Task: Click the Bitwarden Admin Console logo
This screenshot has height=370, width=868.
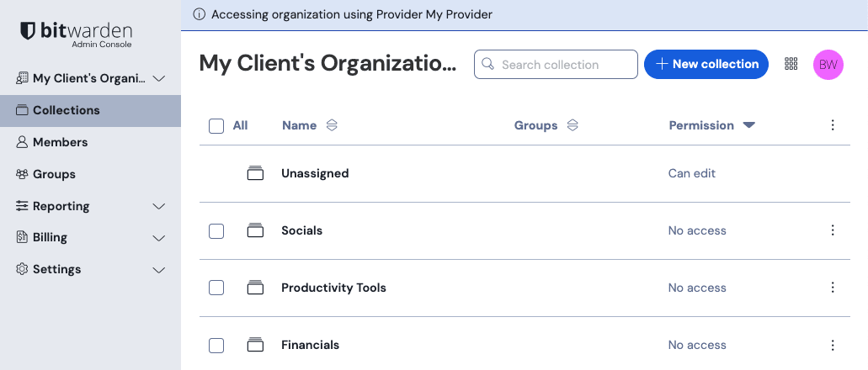Action: pyautogui.click(x=76, y=34)
